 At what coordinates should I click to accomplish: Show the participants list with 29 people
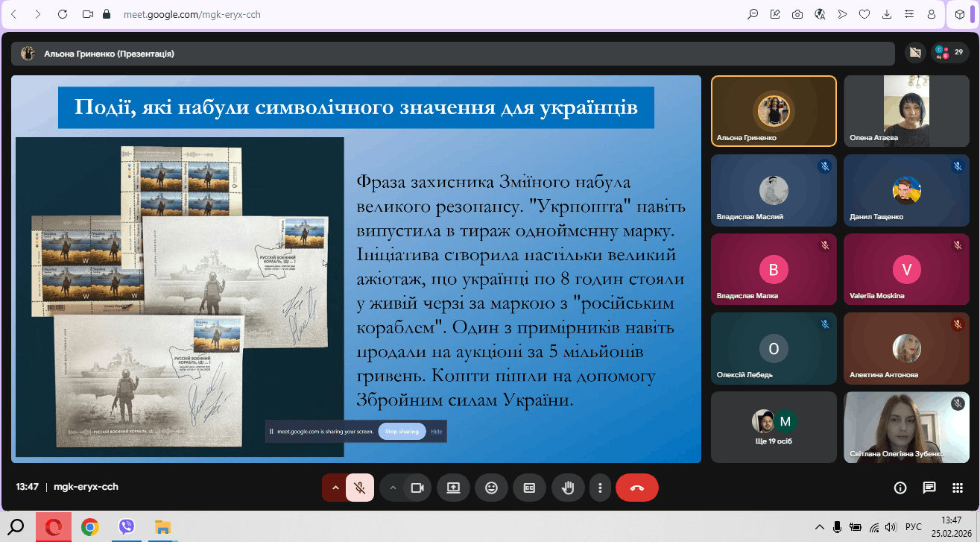(x=949, y=52)
